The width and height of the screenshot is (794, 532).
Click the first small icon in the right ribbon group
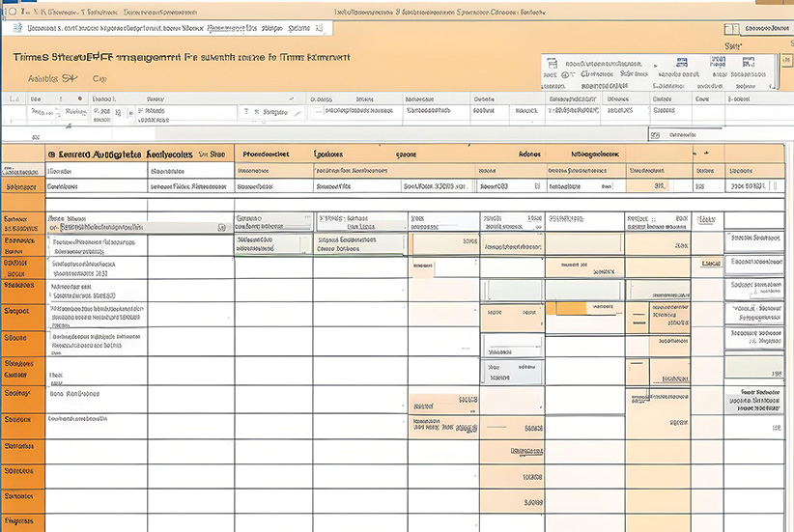[552, 61]
